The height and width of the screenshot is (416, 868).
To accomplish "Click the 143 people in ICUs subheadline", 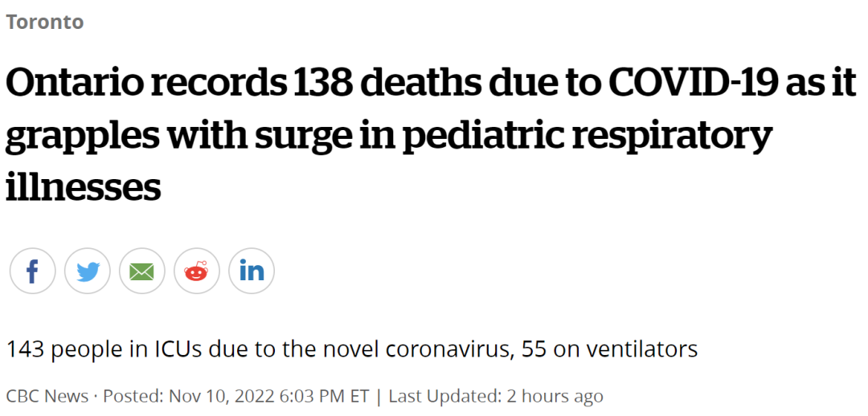I will click(x=351, y=349).
